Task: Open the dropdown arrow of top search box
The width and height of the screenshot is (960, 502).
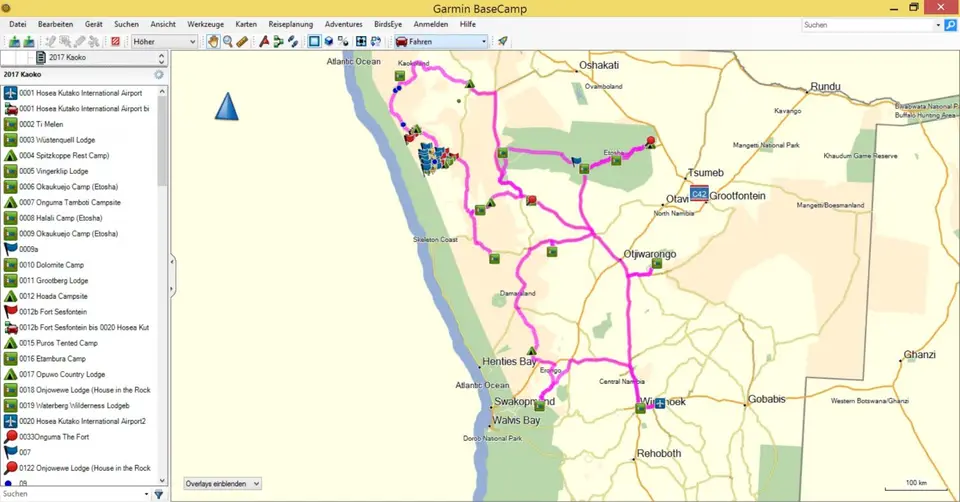Action: [938, 25]
